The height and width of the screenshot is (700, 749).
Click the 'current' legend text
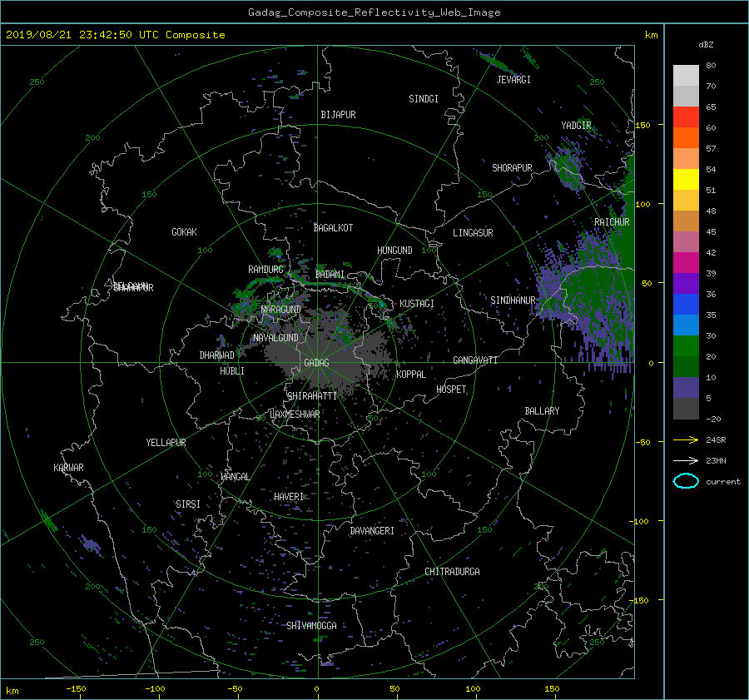(x=722, y=482)
